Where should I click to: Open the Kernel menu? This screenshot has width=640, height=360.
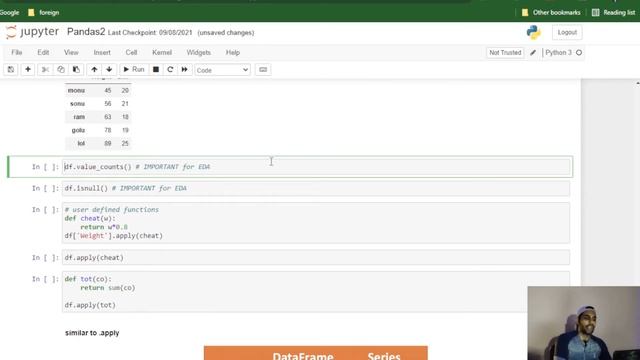[x=162, y=52]
